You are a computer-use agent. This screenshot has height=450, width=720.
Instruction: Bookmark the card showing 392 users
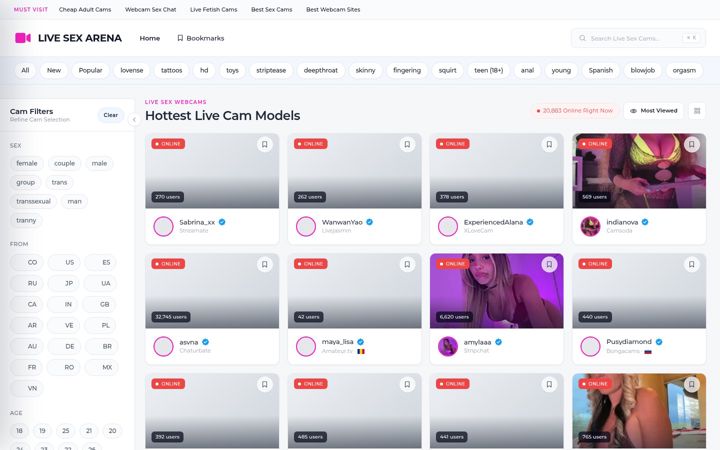(264, 384)
